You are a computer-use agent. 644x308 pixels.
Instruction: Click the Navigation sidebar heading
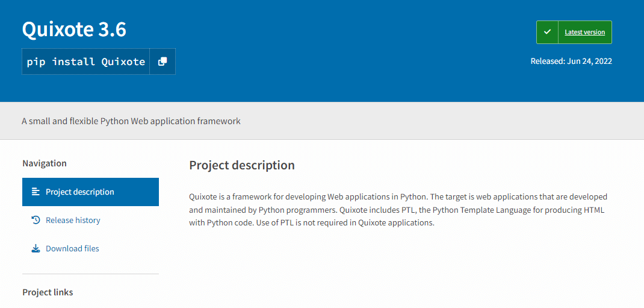(45, 163)
